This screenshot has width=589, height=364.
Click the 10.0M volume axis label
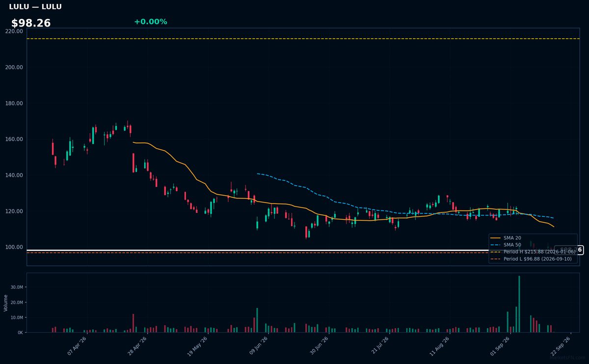[x=17, y=317]
